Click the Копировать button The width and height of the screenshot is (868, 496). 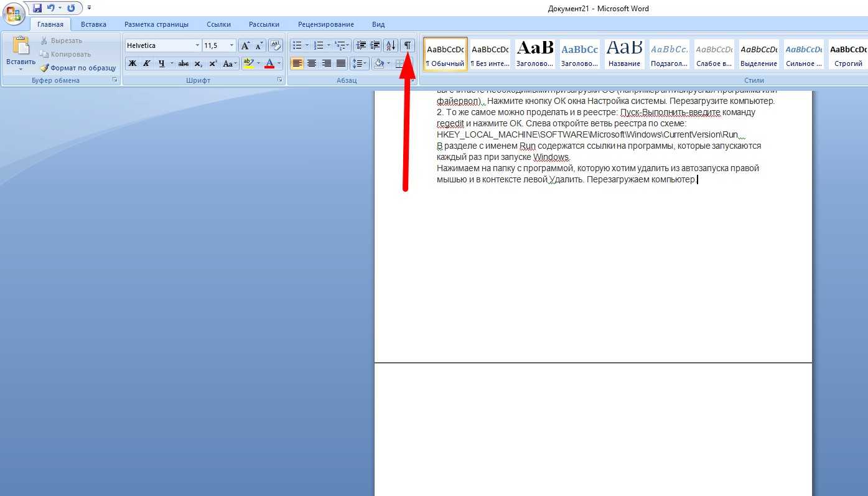point(65,54)
